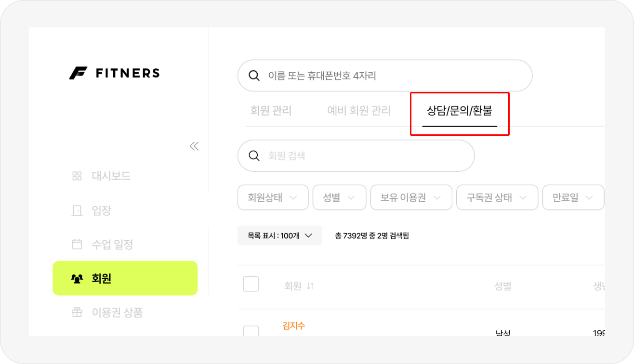The image size is (634, 364).
Task: Expand the 구독권 상태 filter dropdown
Action: [497, 197]
